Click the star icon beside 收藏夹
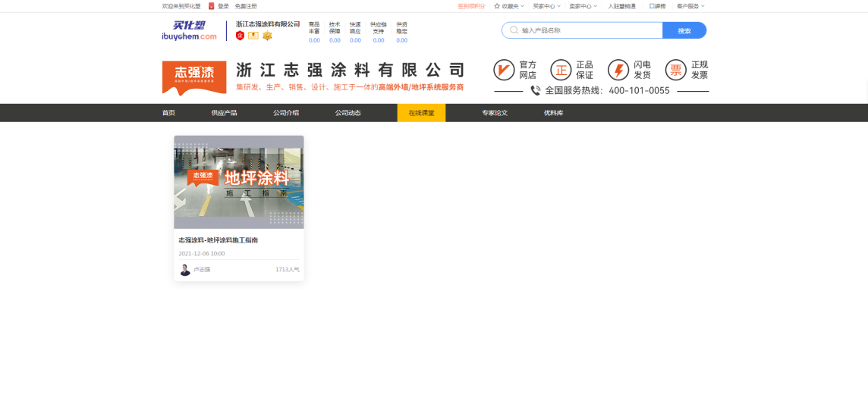The image size is (868, 407). click(x=496, y=6)
